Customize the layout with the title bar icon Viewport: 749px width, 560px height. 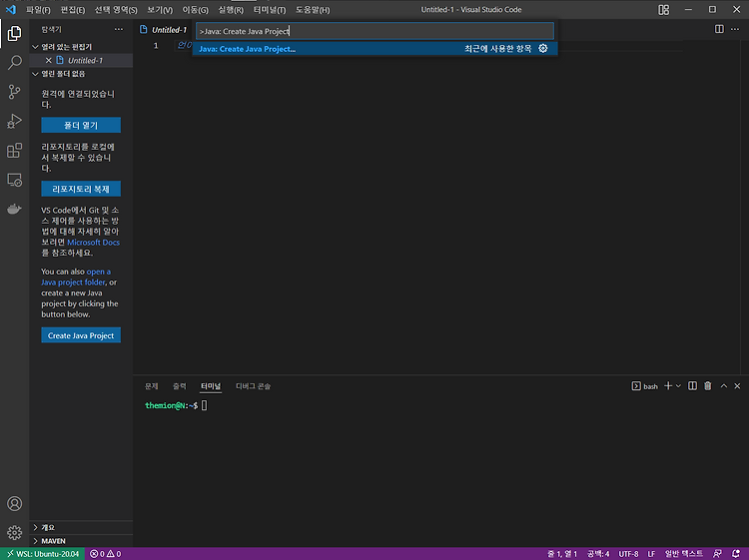coord(663,10)
